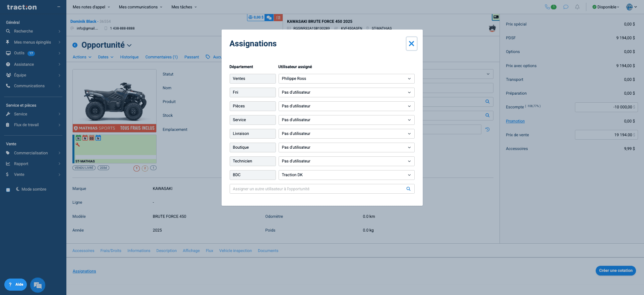This screenshot has width=644, height=295.
Task: Open the Pièces assigned user dropdown
Action: [346, 106]
